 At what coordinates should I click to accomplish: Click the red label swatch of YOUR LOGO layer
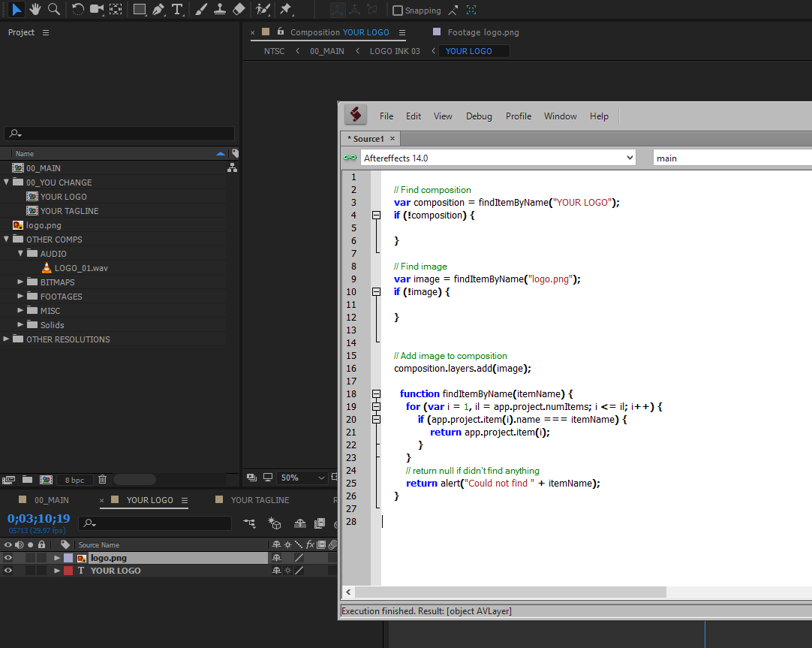(x=68, y=571)
